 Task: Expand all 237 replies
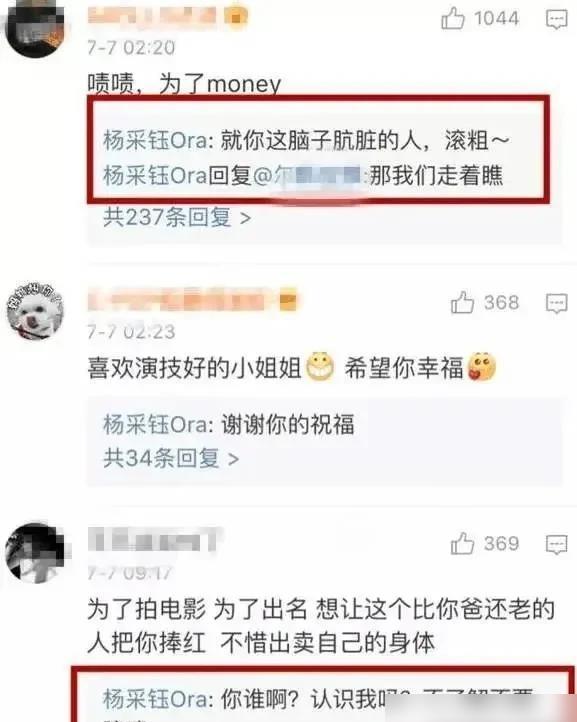[177, 217]
